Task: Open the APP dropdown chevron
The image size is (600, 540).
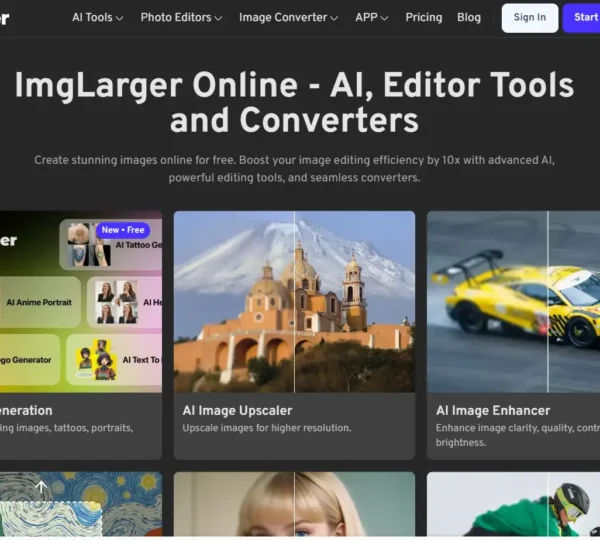Action: (x=385, y=18)
